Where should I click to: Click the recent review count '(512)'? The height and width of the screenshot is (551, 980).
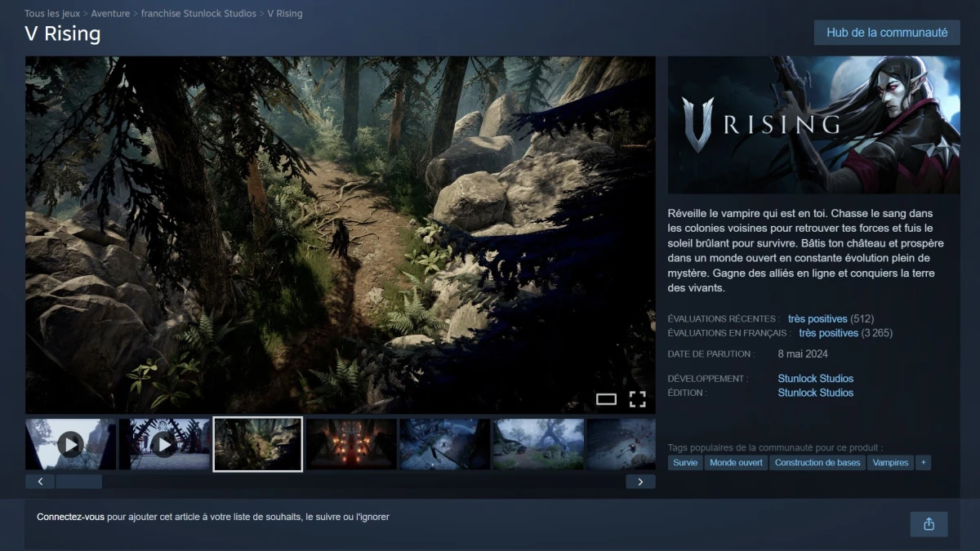click(862, 318)
